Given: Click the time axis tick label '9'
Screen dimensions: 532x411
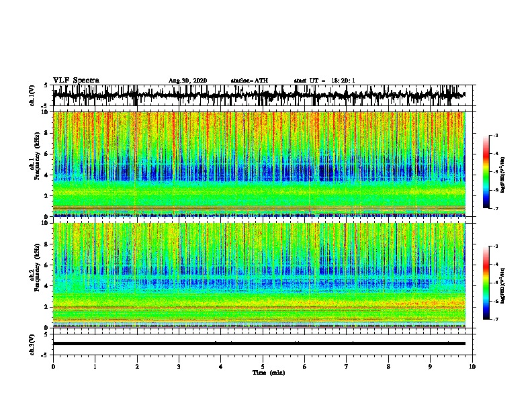Looking at the screenshot, I should pos(430,367).
